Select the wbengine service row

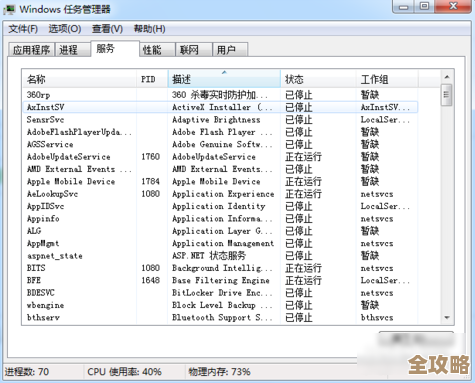click(x=220, y=305)
